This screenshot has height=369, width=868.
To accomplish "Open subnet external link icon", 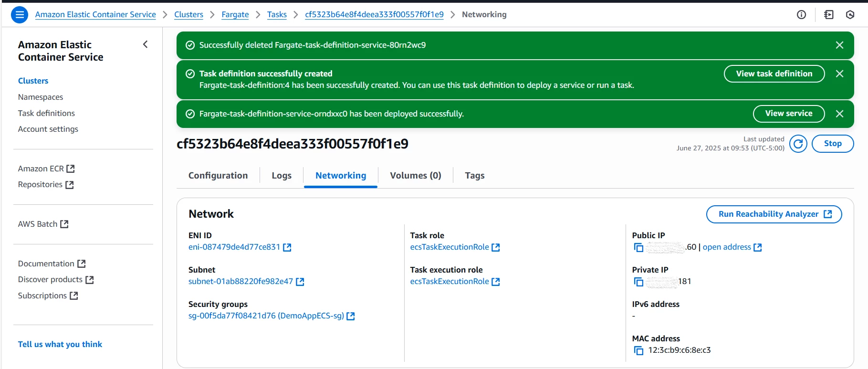I will tap(300, 282).
